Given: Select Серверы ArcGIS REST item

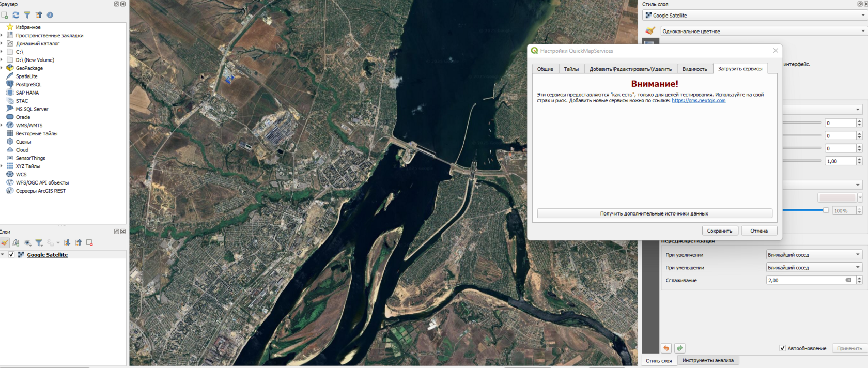Looking at the screenshot, I should coord(40,191).
